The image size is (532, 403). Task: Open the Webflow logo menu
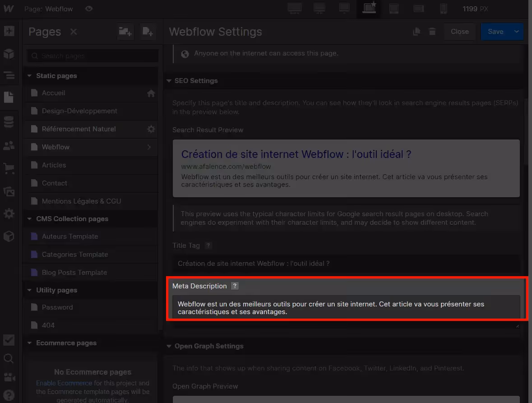pyautogui.click(x=9, y=9)
